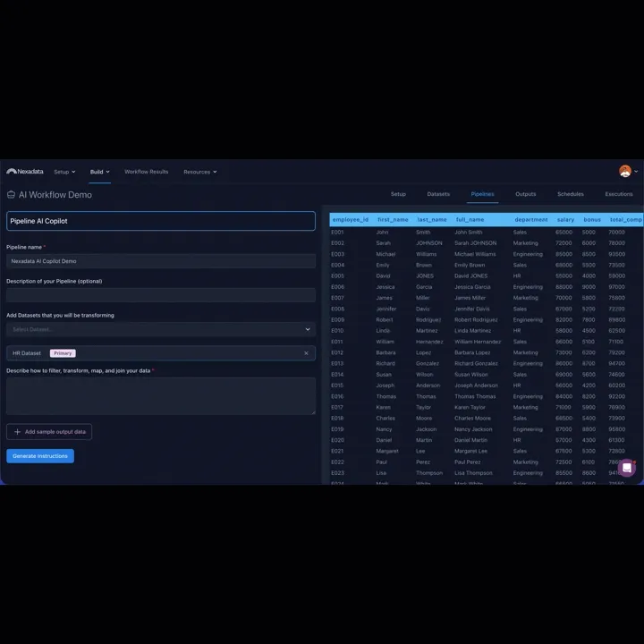This screenshot has width=644, height=644.
Task: Click the data transformation description text area
Action: (161, 396)
